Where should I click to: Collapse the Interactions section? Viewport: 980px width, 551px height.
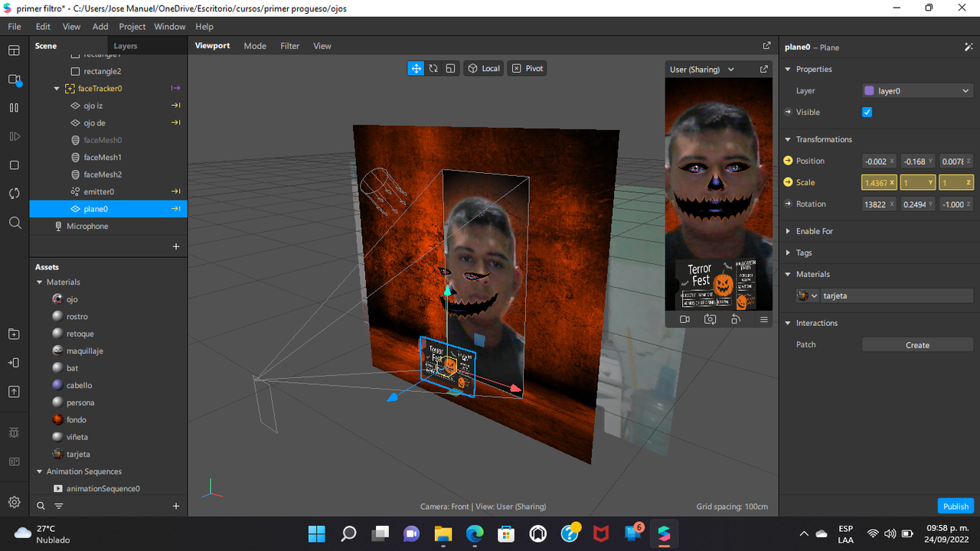789,323
